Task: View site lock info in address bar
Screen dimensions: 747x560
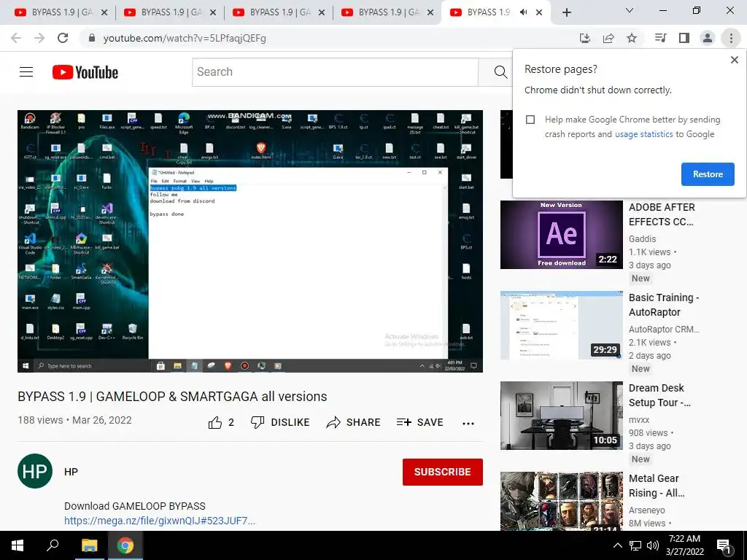Action: (x=92, y=38)
